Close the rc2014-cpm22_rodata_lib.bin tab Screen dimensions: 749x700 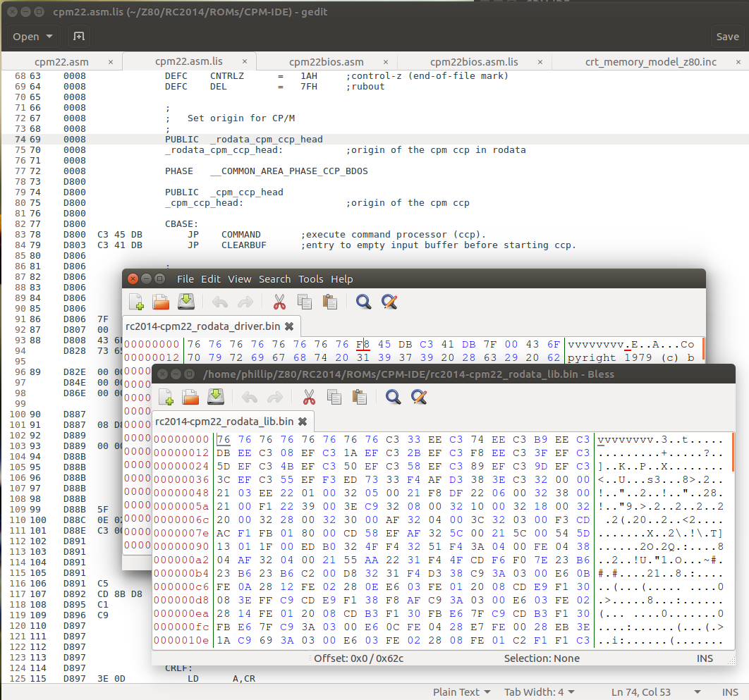[303, 422]
